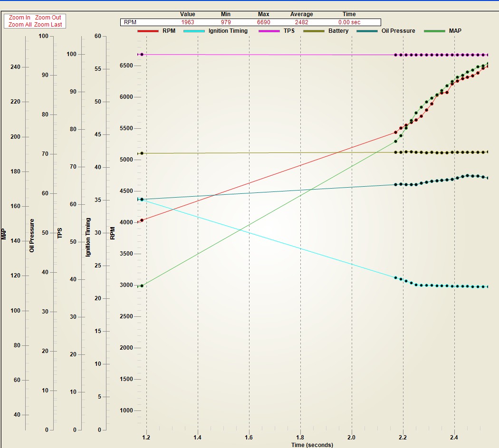Click the MAP data point near 1.2 seconds
The image size is (499, 448).
[142, 286]
